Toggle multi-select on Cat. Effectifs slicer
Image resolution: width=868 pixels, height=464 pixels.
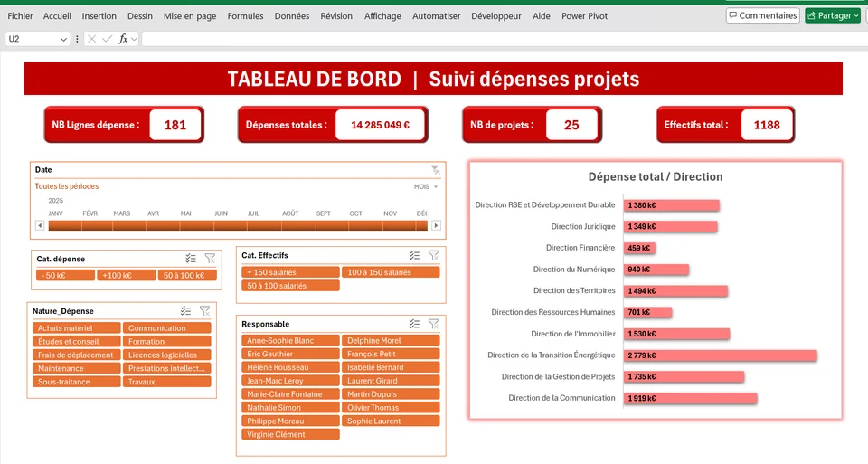click(x=415, y=255)
